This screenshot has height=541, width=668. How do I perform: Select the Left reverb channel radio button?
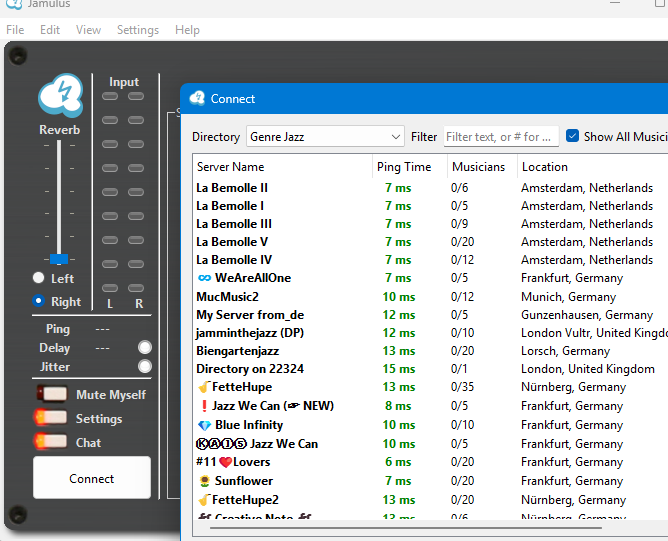pyautogui.click(x=39, y=278)
